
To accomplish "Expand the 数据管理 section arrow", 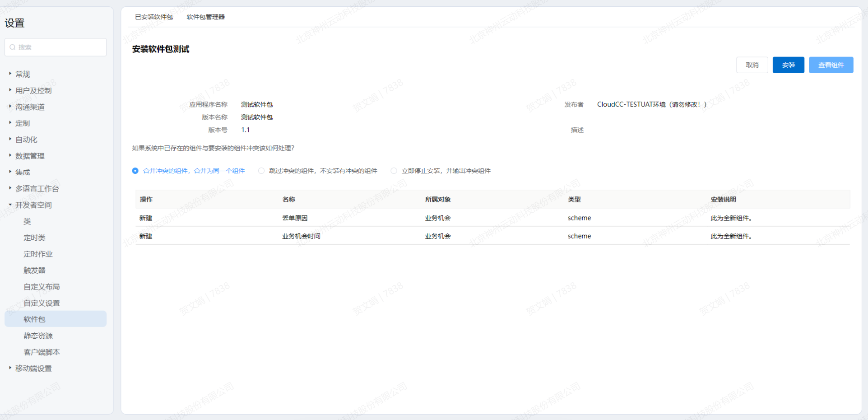I will tap(10, 155).
